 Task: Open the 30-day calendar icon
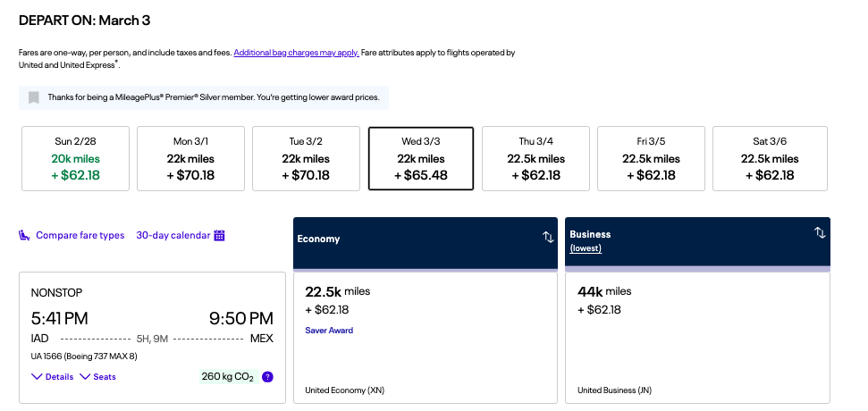pyautogui.click(x=219, y=235)
